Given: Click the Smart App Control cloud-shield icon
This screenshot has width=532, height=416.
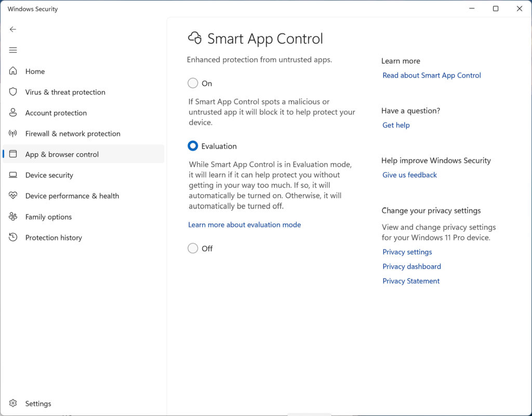Looking at the screenshot, I should [195, 38].
